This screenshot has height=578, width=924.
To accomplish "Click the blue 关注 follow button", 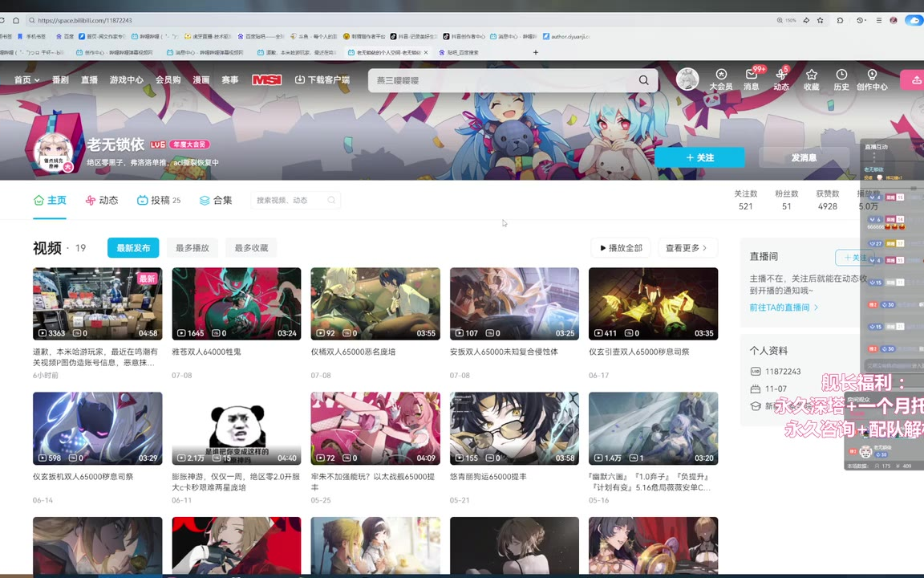I will [699, 157].
